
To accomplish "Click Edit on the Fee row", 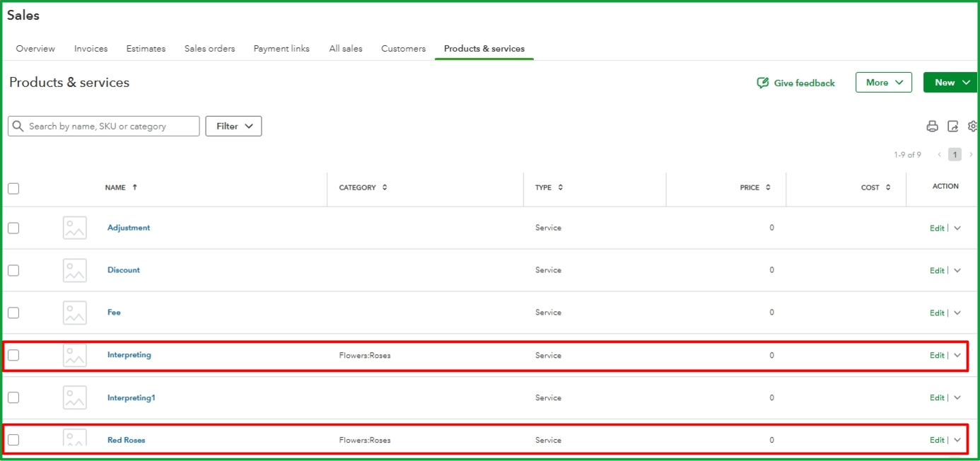I will pos(936,312).
